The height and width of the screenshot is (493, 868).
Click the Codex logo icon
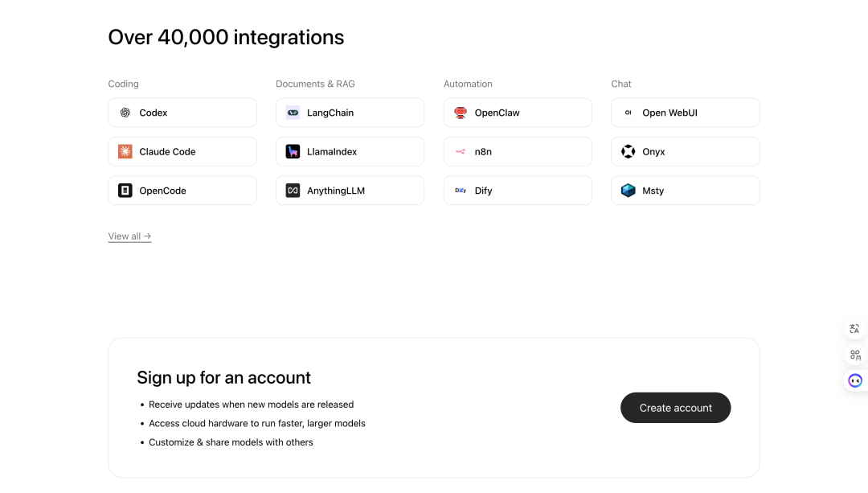click(125, 113)
